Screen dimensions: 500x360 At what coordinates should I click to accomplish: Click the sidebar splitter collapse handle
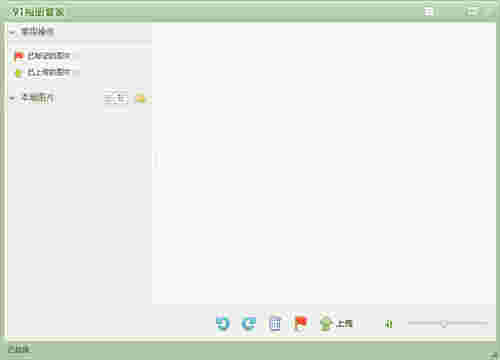point(156,160)
